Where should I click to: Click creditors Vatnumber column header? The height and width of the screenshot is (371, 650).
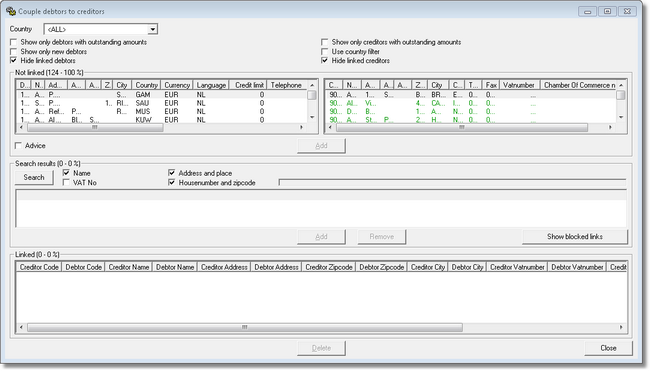(519, 85)
